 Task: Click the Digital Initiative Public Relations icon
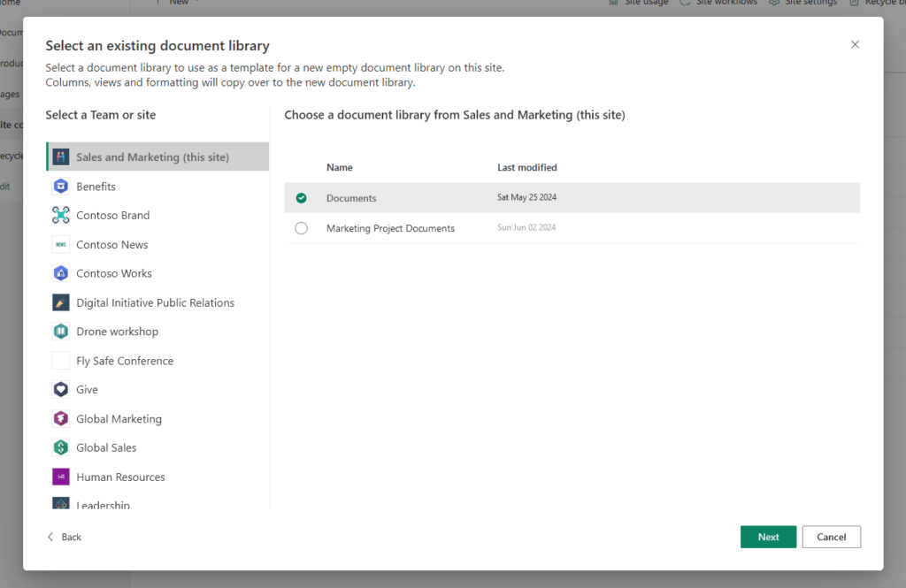click(x=61, y=302)
